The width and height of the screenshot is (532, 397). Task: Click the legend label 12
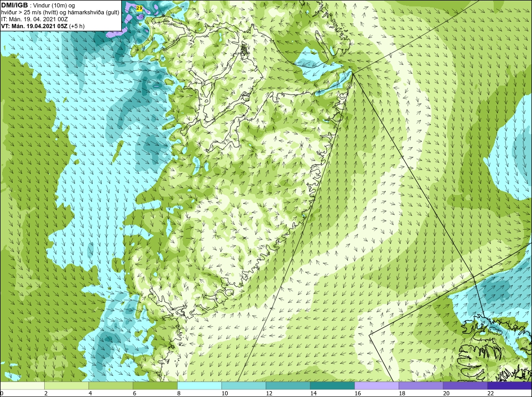click(269, 393)
